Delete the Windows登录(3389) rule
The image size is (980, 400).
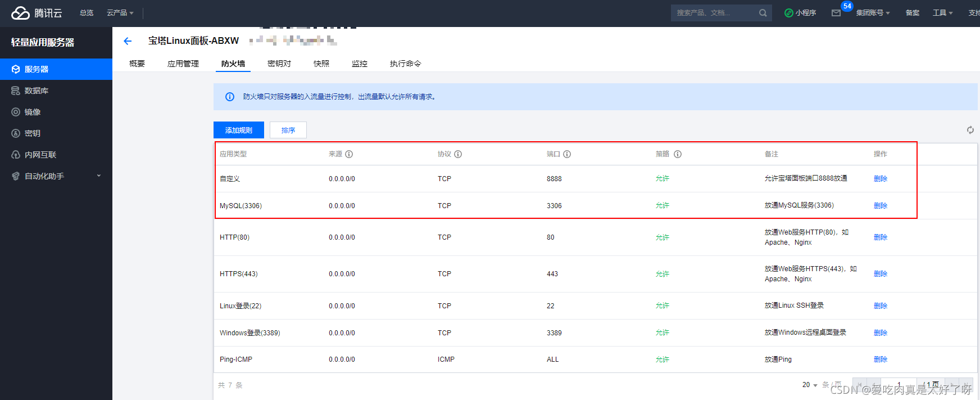tap(881, 333)
